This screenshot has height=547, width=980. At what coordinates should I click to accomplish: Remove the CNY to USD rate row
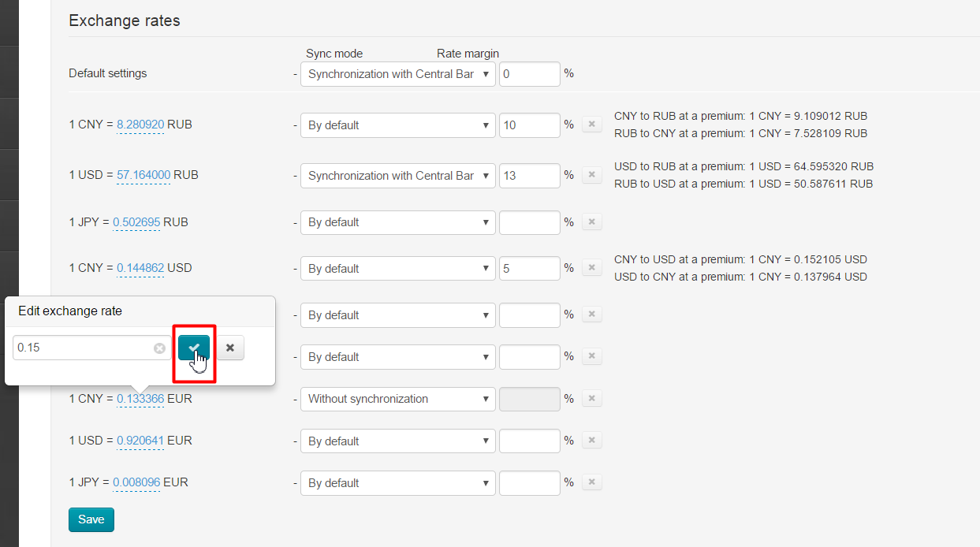(591, 268)
